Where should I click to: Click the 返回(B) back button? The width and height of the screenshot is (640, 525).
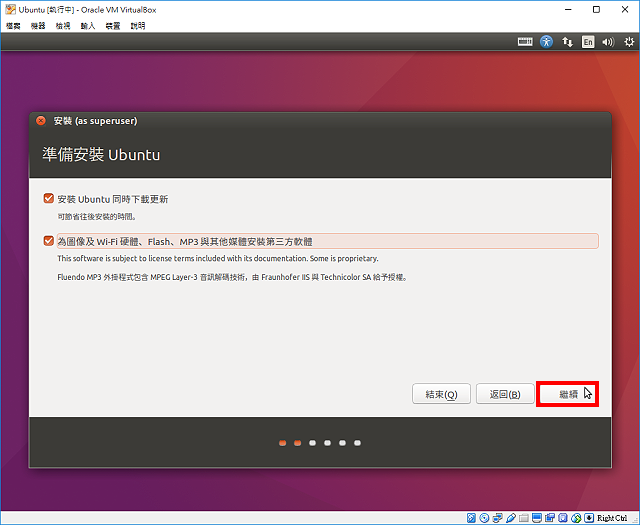click(505, 394)
